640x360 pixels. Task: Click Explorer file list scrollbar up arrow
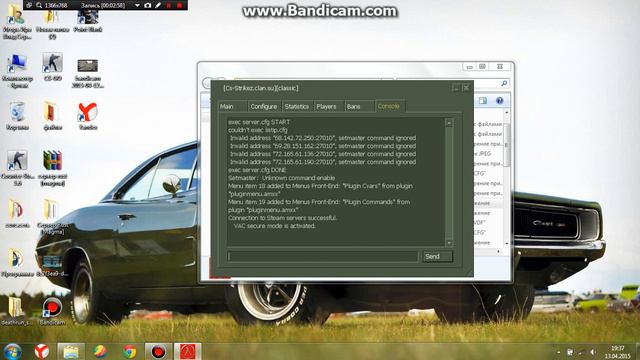click(x=507, y=112)
